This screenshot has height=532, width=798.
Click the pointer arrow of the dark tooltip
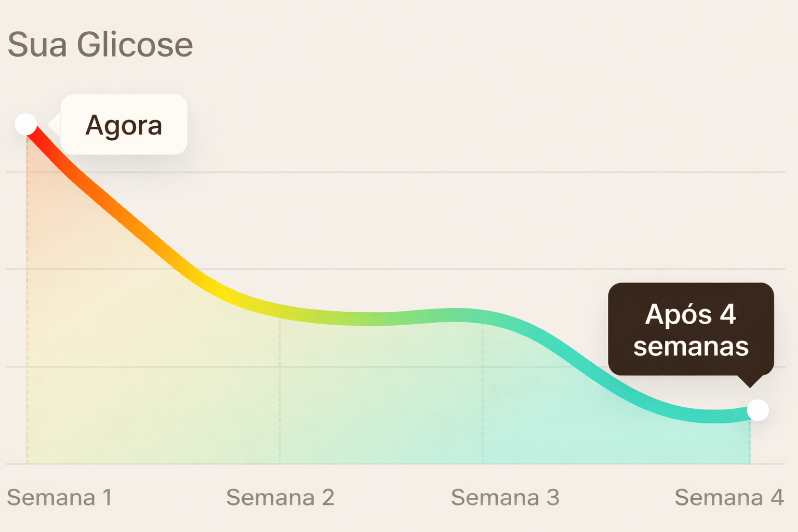[x=750, y=382]
